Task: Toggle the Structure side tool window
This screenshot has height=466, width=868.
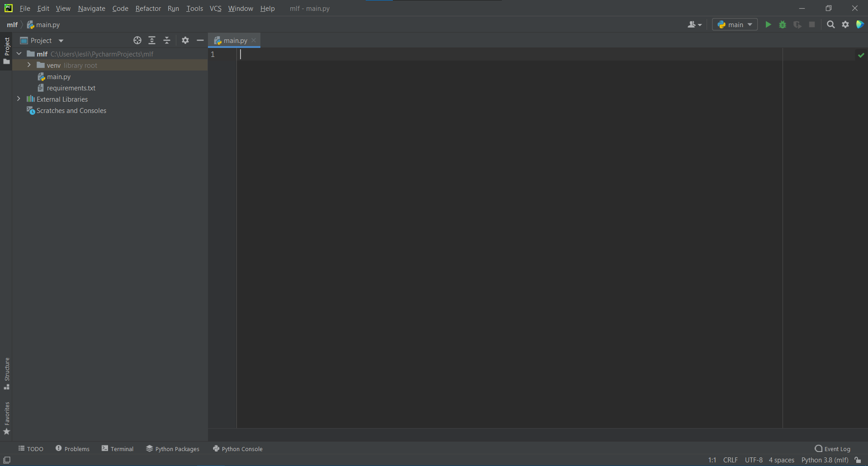Action: click(6, 374)
